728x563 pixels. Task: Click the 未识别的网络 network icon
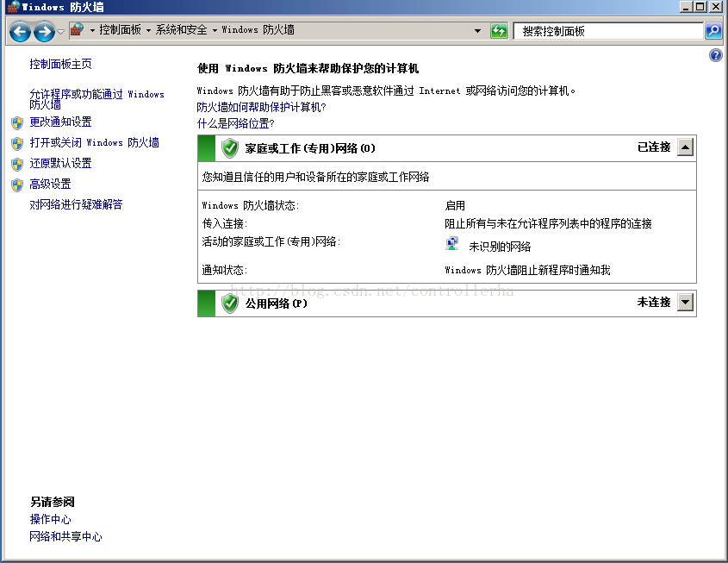pyautogui.click(x=452, y=244)
